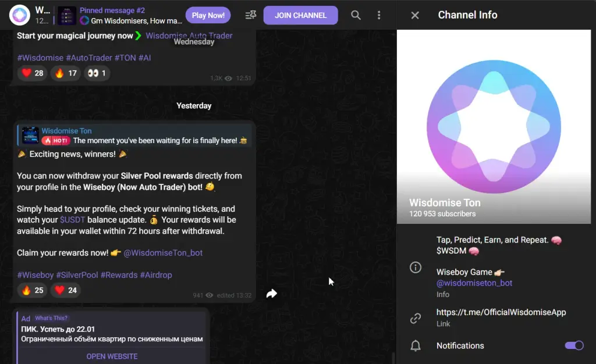The image size is (596, 364).
Task: Close the Channel Info panel
Action: pos(415,15)
